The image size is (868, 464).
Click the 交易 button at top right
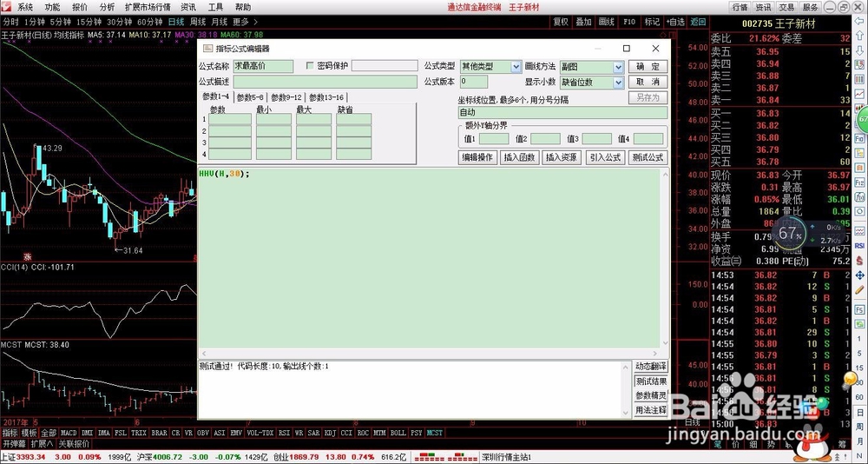point(786,7)
